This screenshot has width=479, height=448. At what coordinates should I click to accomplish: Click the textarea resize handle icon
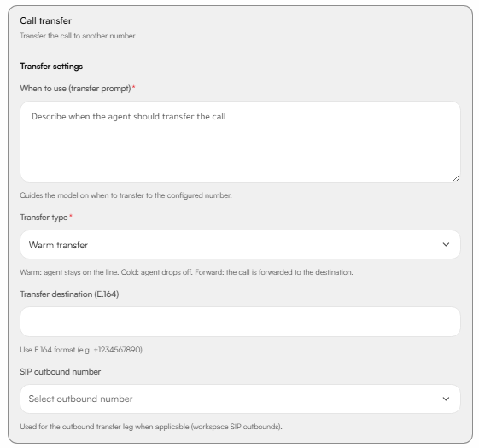456,178
